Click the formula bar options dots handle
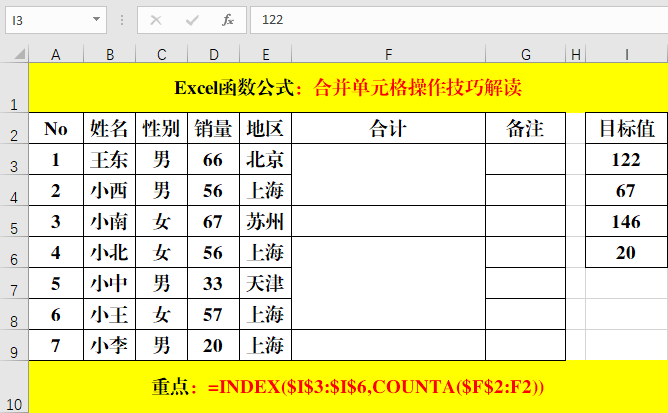The image size is (668, 413). 122,20
